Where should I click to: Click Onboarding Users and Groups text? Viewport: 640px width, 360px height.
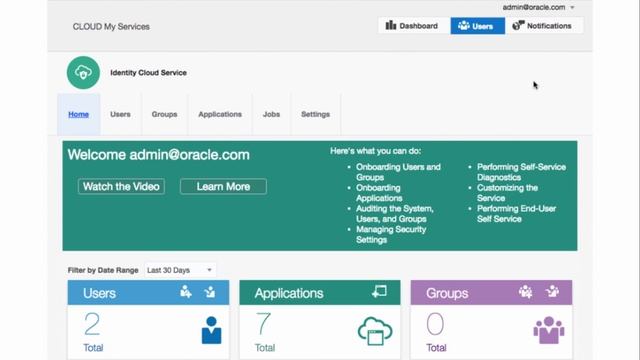coord(398,172)
